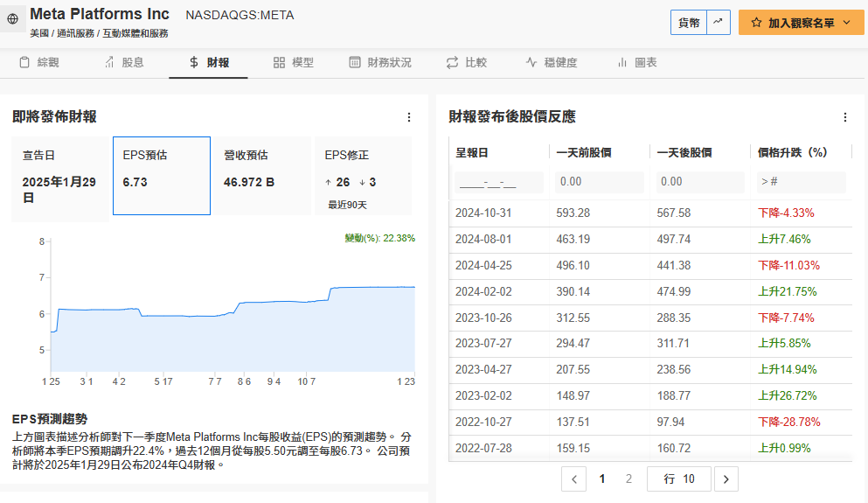Click the 2023-10-26 row date
The width and height of the screenshot is (868, 503).
483,318
